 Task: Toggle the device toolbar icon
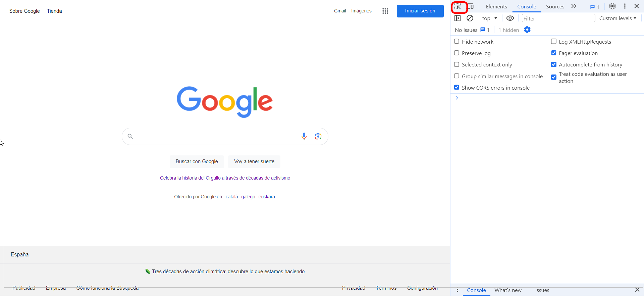tap(471, 6)
